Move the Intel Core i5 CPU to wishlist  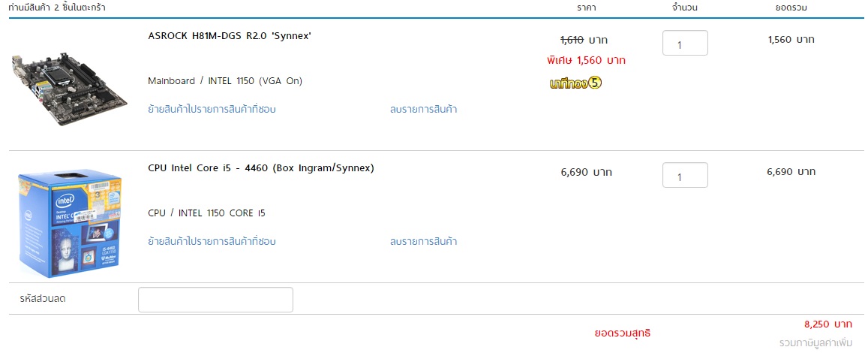212,241
